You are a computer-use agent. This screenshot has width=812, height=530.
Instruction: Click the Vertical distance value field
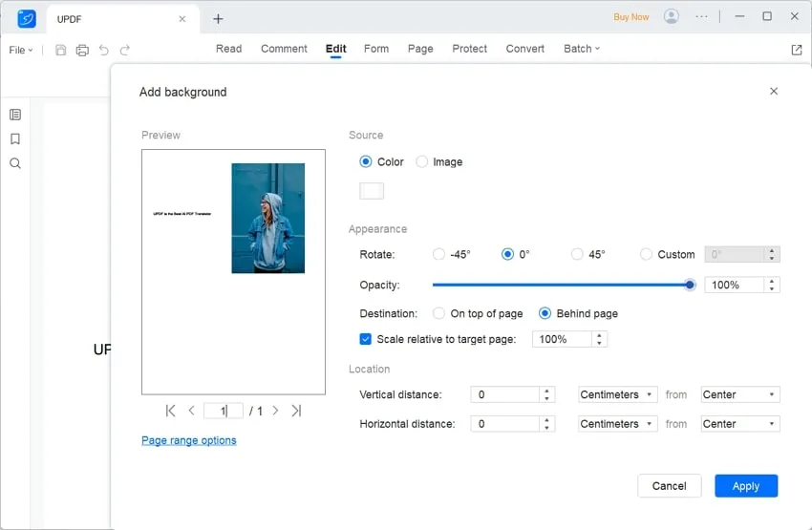pos(505,394)
